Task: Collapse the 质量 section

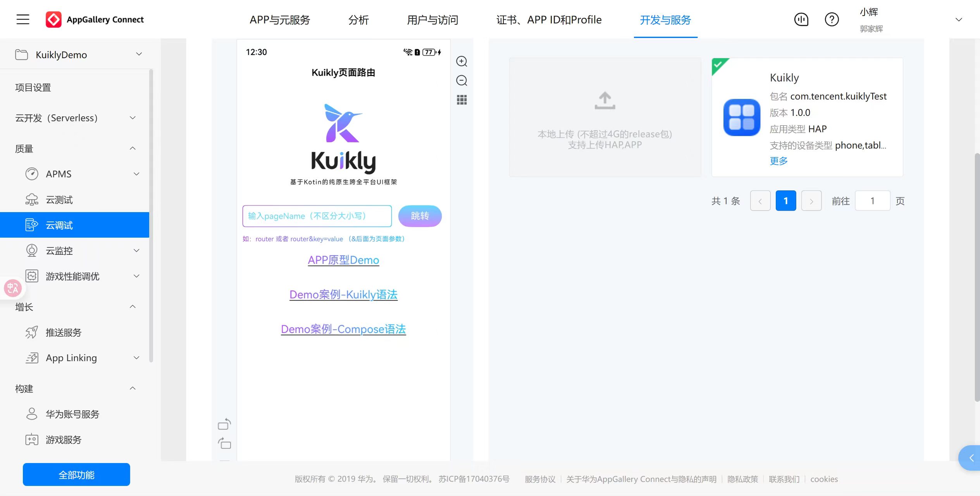Action: 132,148
